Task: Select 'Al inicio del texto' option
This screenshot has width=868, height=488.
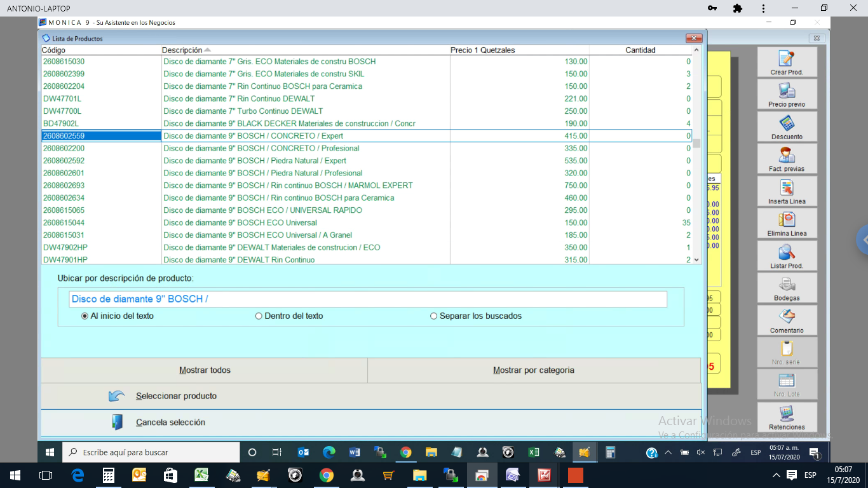Action: 85,316
